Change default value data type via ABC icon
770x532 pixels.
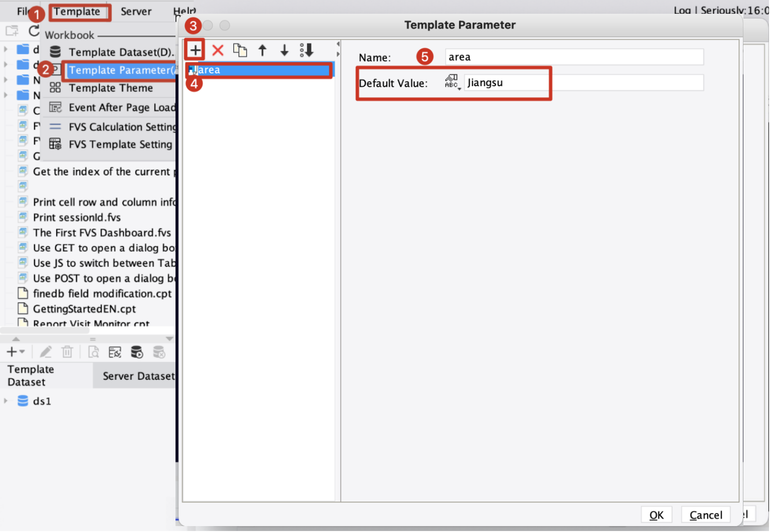[451, 82]
